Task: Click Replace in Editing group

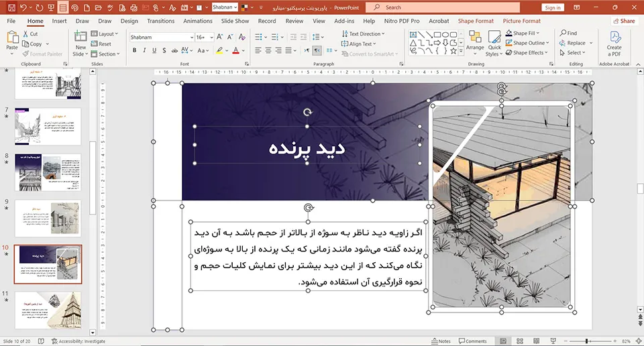Action: pyautogui.click(x=572, y=43)
